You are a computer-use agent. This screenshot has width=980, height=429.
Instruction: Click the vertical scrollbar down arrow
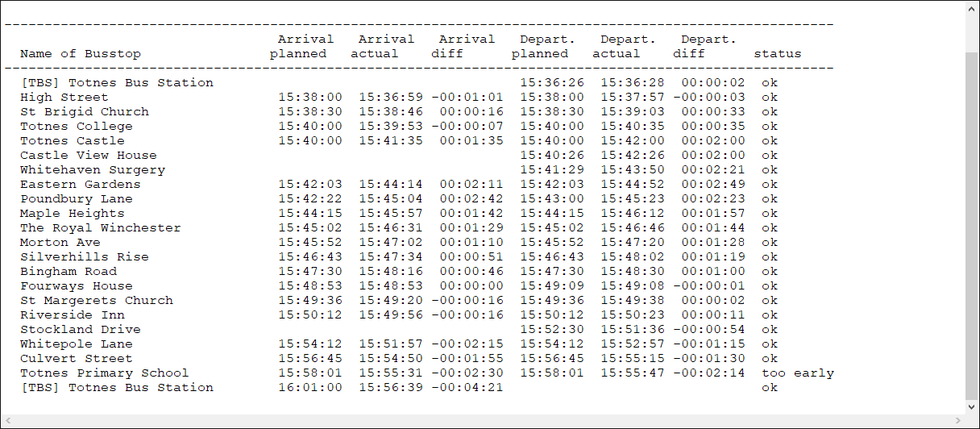coord(972,406)
